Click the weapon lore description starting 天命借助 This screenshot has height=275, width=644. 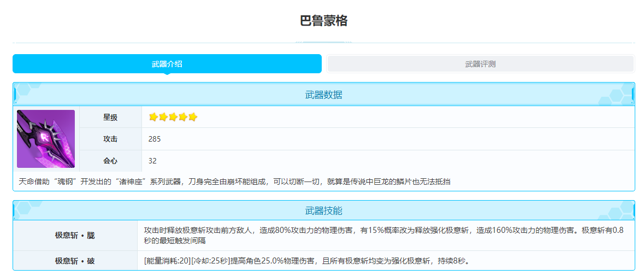pyautogui.click(x=235, y=182)
